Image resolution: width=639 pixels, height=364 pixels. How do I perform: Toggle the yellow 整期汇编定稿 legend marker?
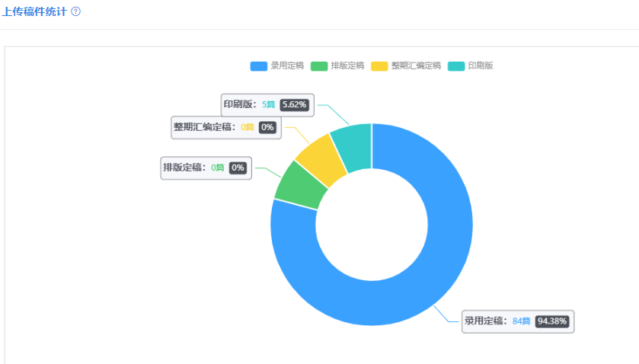tap(379, 66)
